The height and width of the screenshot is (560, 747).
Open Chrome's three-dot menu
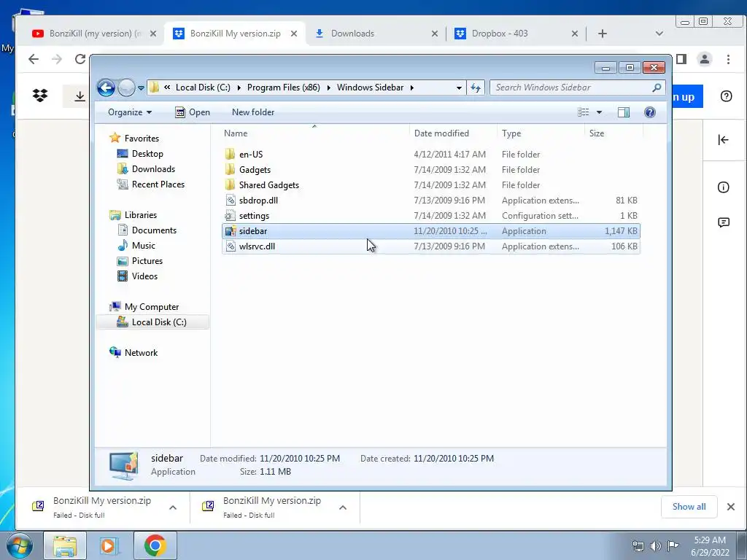[x=728, y=59]
